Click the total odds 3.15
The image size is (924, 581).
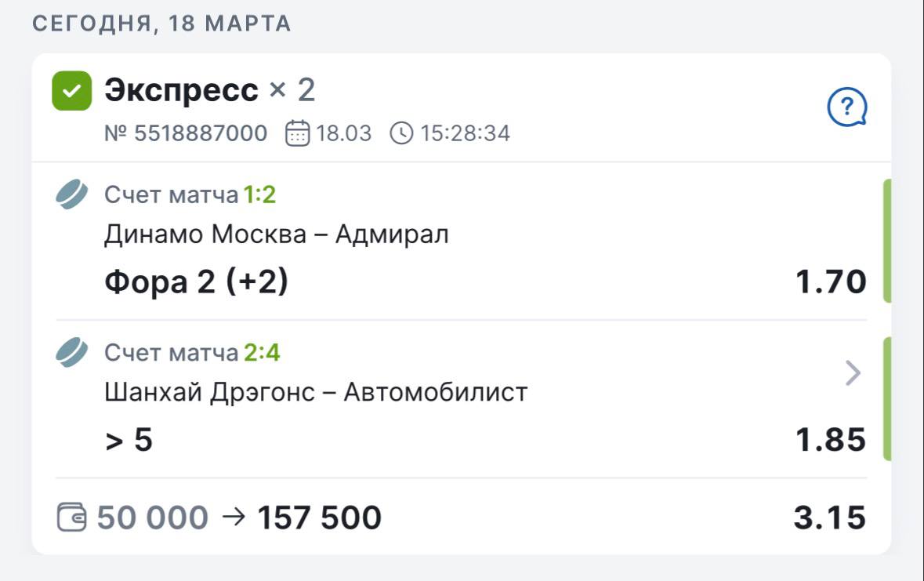point(829,517)
